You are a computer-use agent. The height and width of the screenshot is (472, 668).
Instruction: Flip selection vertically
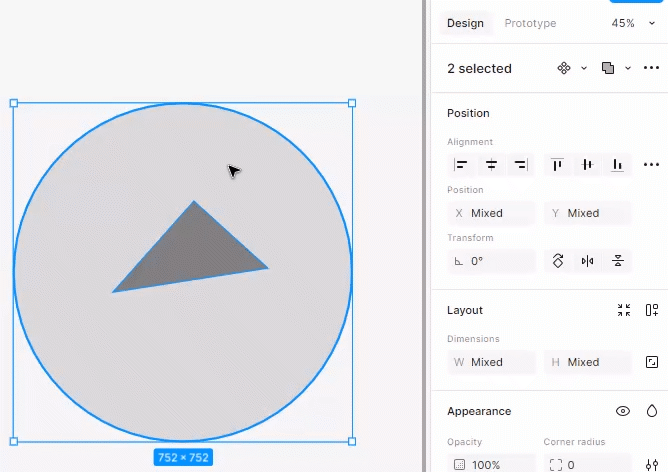(x=618, y=261)
